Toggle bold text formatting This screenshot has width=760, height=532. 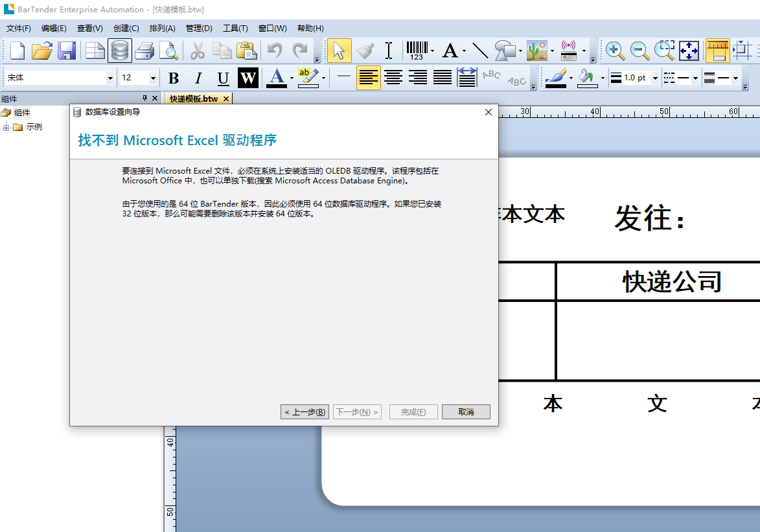174,78
